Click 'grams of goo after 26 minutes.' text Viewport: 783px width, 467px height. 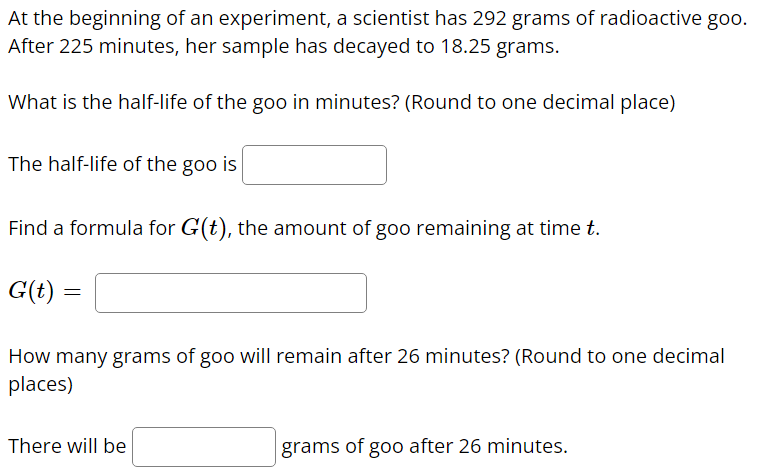click(x=424, y=446)
